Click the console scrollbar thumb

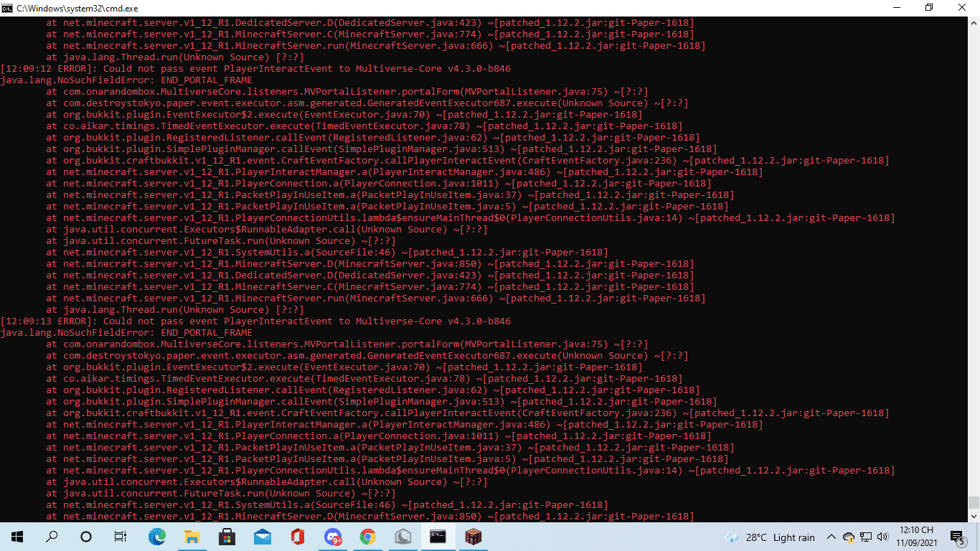[974, 502]
